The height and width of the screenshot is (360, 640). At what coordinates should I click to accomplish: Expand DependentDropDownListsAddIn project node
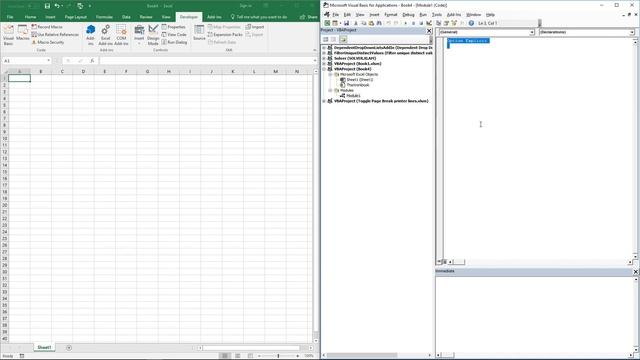click(x=324, y=48)
